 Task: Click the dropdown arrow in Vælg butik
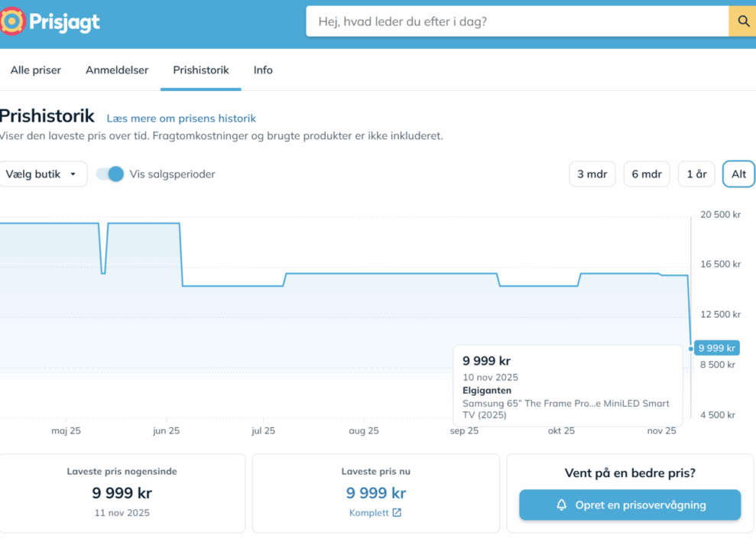point(73,174)
